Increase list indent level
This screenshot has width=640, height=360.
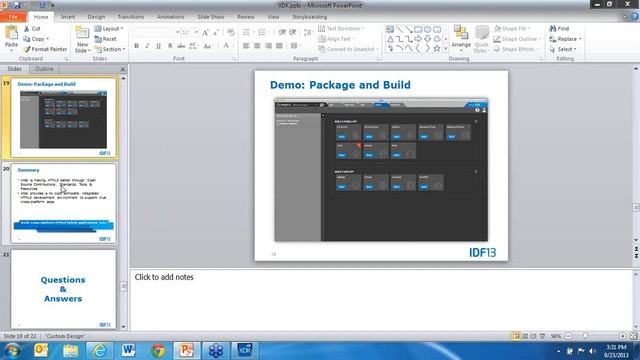293,32
